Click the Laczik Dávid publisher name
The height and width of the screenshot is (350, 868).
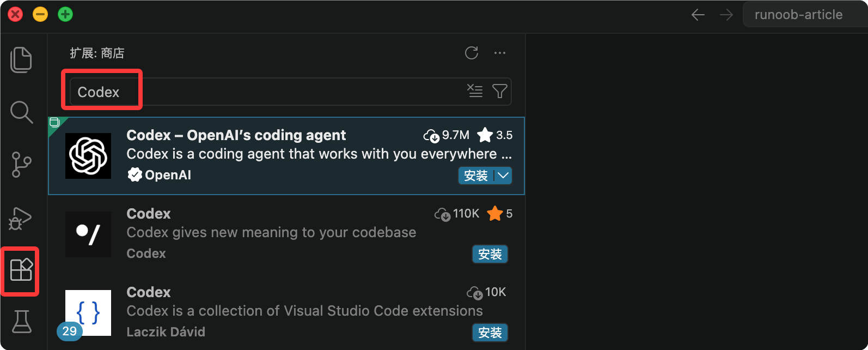pos(166,332)
